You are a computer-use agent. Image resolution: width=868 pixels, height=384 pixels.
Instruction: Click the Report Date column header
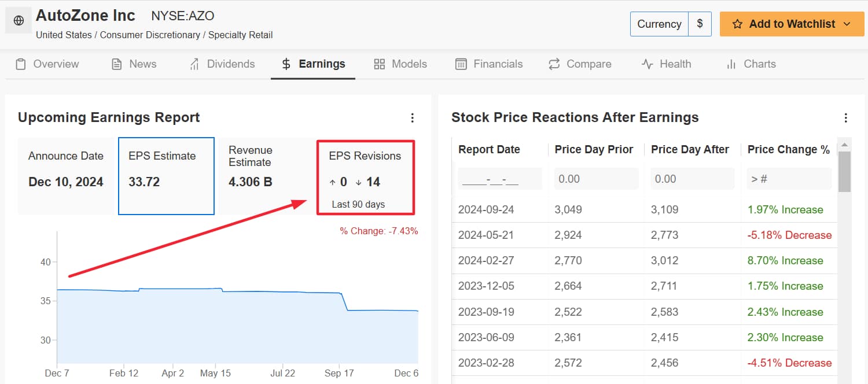(x=489, y=150)
